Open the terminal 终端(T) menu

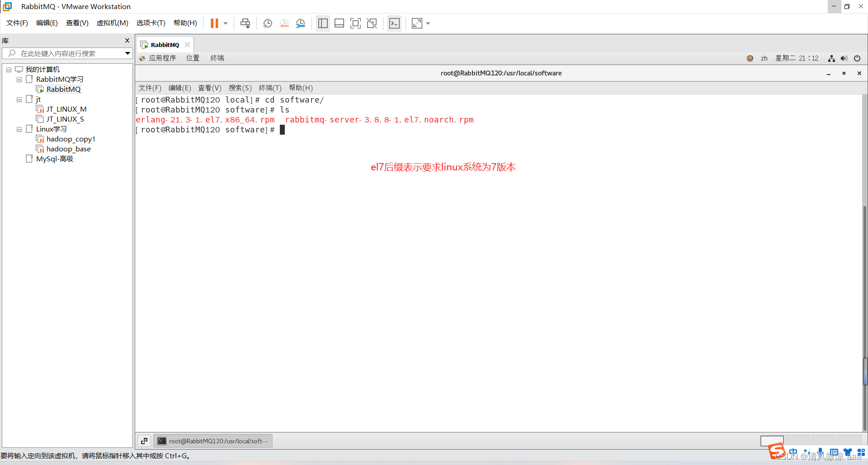pyautogui.click(x=270, y=88)
